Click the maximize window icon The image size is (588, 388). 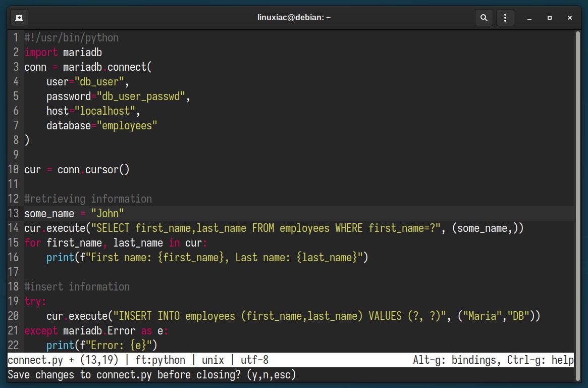[549, 18]
